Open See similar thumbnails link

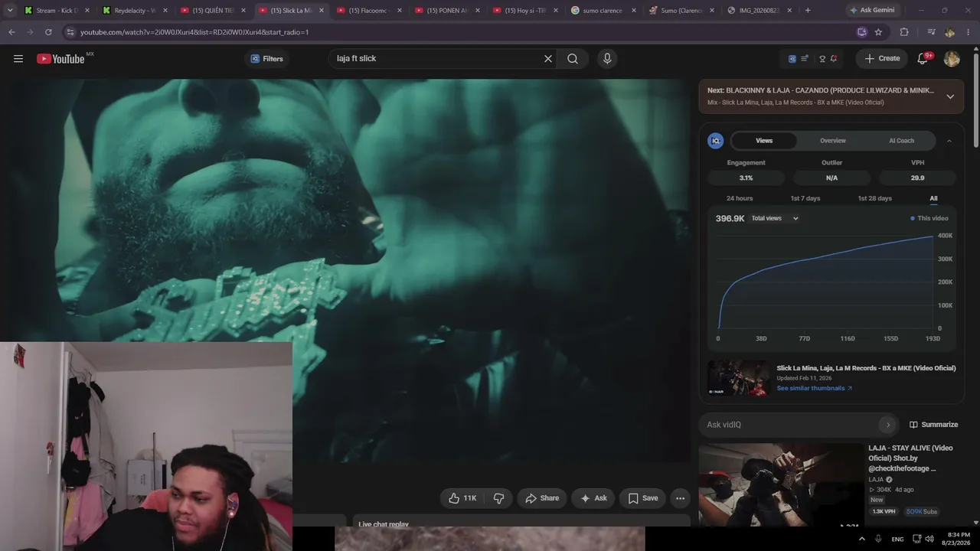pyautogui.click(x=814, y=388)
